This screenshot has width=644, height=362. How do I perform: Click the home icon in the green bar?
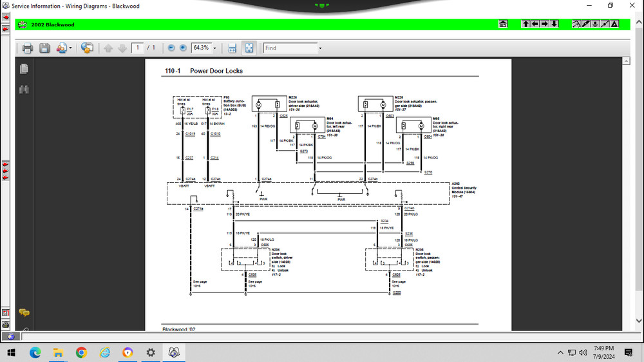[x=503, y=24]
